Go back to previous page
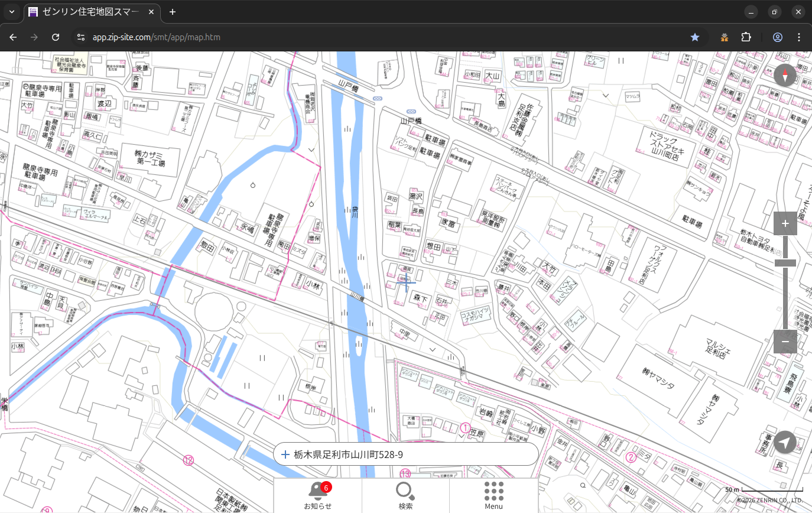The image size is (812, 513). tap(13, 37)
